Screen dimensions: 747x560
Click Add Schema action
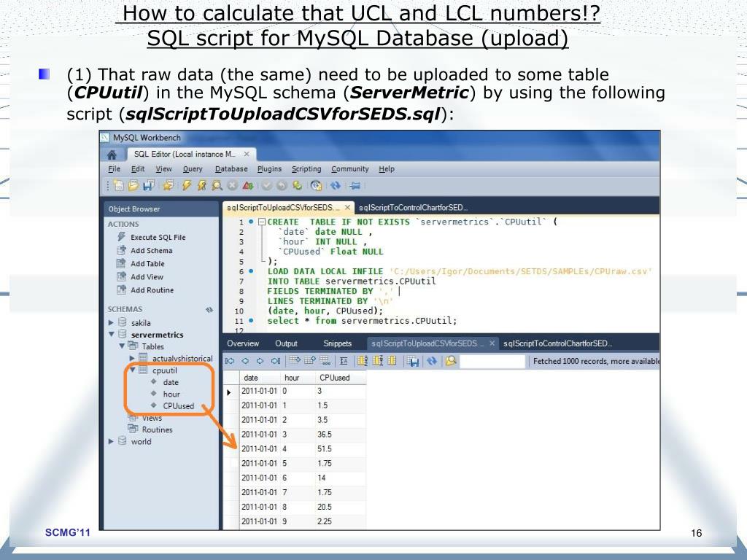click(x=145, y=251)
